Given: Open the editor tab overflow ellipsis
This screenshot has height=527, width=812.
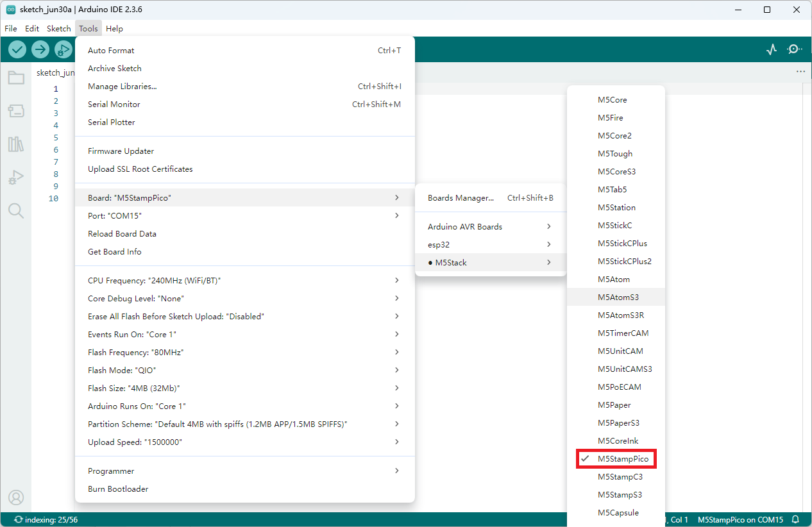Looking at the screenshot, I should click(x=800, y=72).
